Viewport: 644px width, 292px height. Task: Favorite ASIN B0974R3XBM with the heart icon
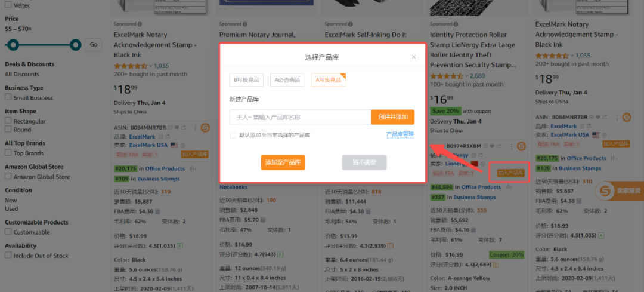click(493, 146)
